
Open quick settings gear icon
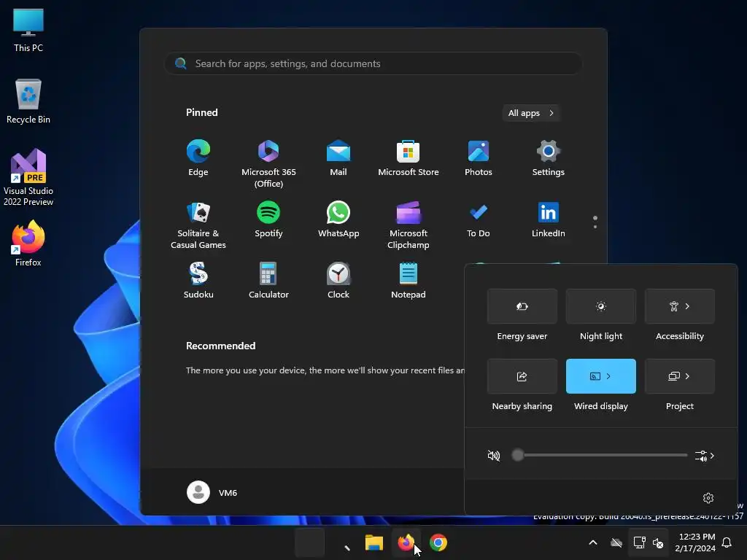(708, 498)
